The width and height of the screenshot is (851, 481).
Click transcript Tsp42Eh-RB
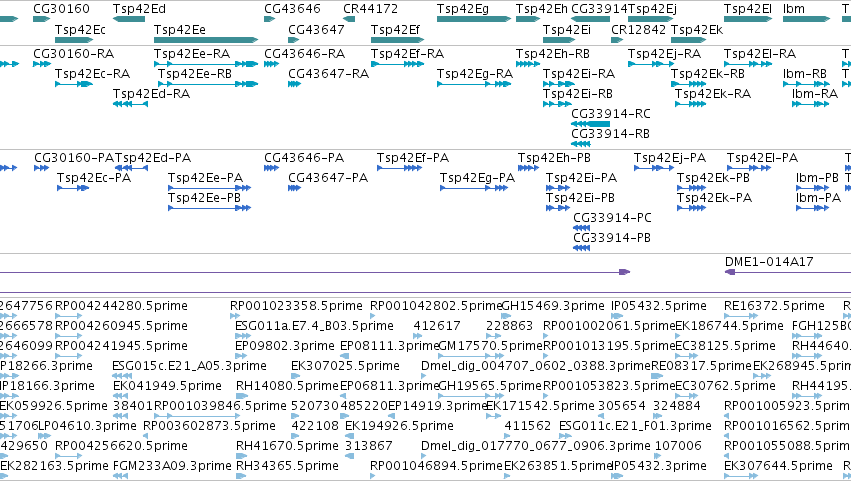click(x=553, y=54)
